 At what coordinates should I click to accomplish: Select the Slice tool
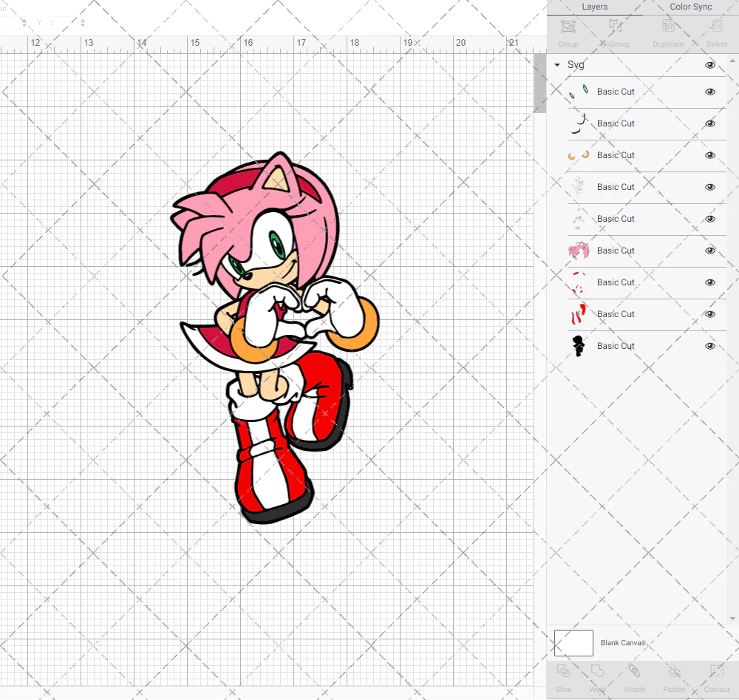tap(563, 676)
